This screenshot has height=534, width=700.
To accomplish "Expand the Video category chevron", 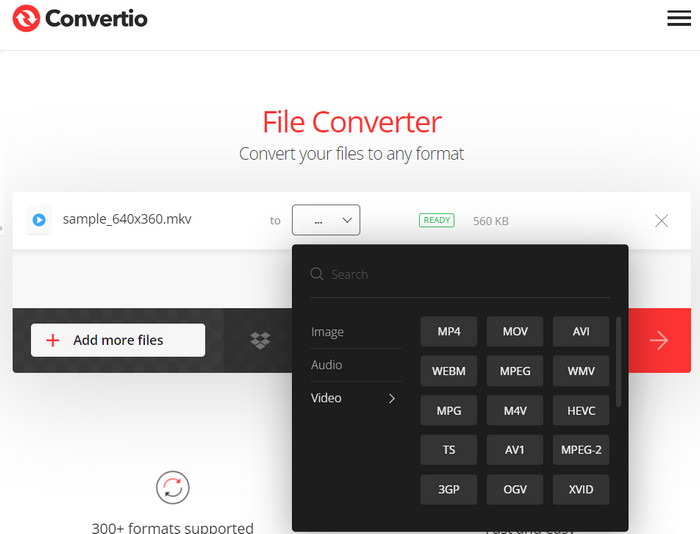I will [x=392, y=398].
